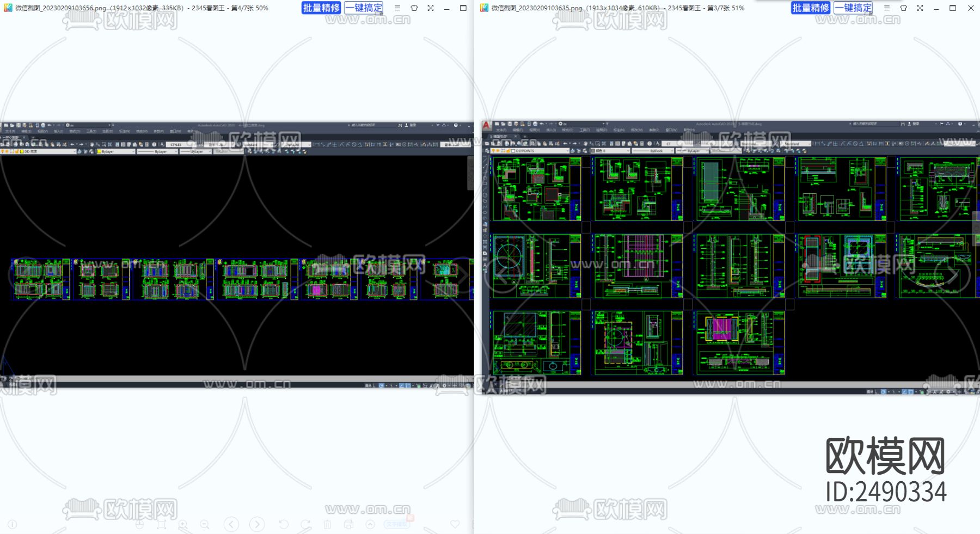Enter fullscreen in the right viewer window
Screen dimensions: 980x534
coord(920,8)
